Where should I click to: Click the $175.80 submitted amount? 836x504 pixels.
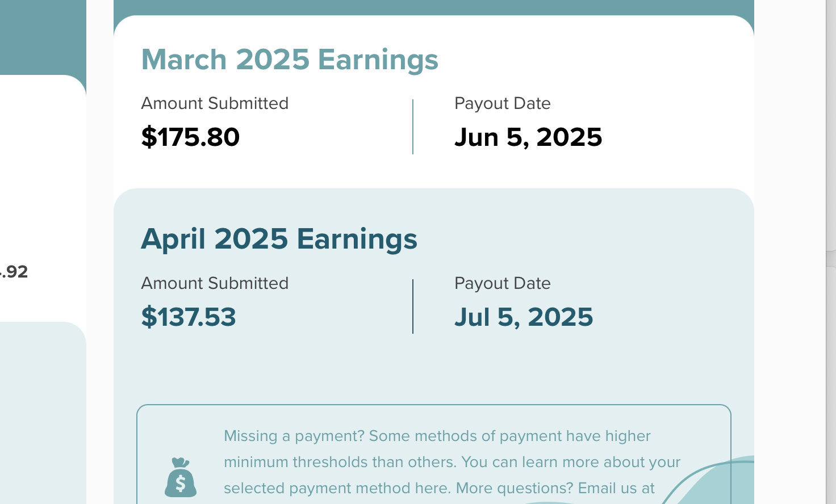click(x=190, y=137)
